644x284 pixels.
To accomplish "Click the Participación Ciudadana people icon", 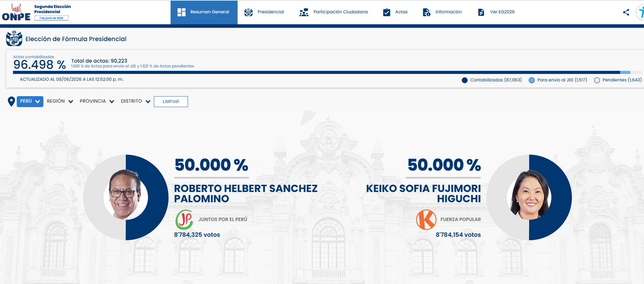I will point(304,12).
